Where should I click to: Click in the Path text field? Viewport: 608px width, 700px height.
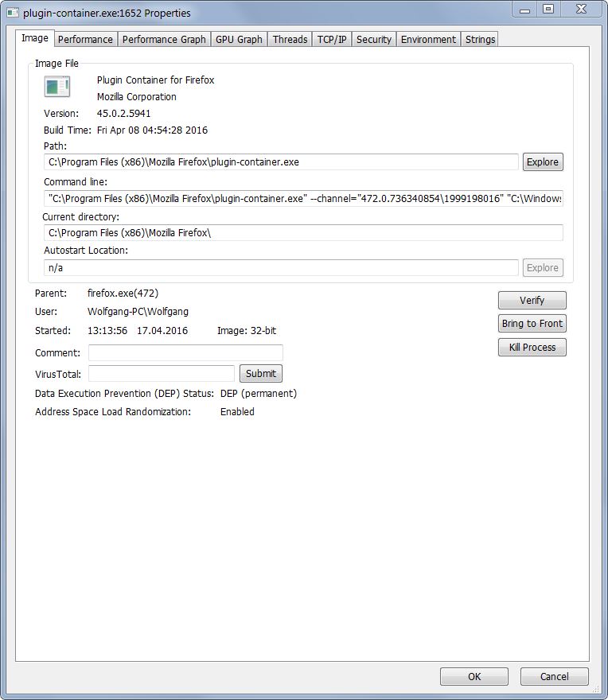tap(281, 162)
